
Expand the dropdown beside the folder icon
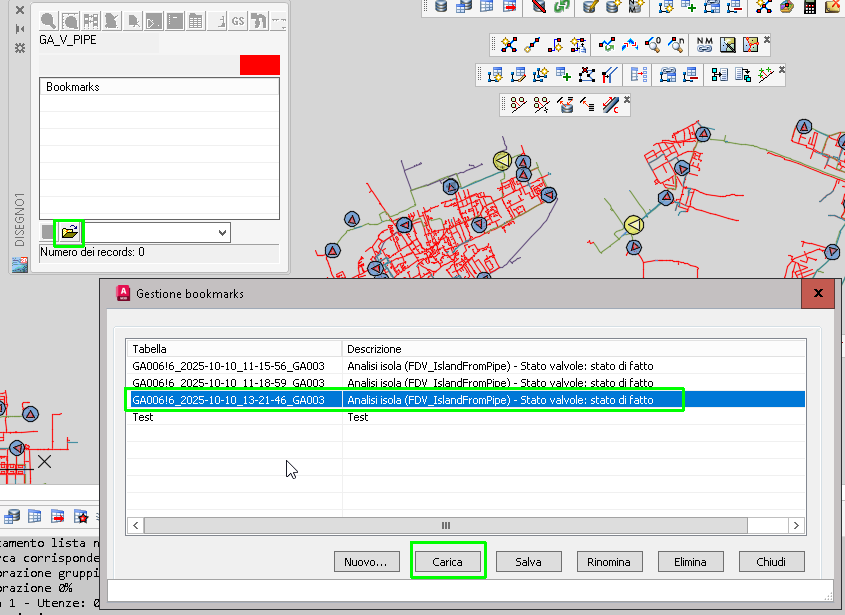[x=222, y=233]
